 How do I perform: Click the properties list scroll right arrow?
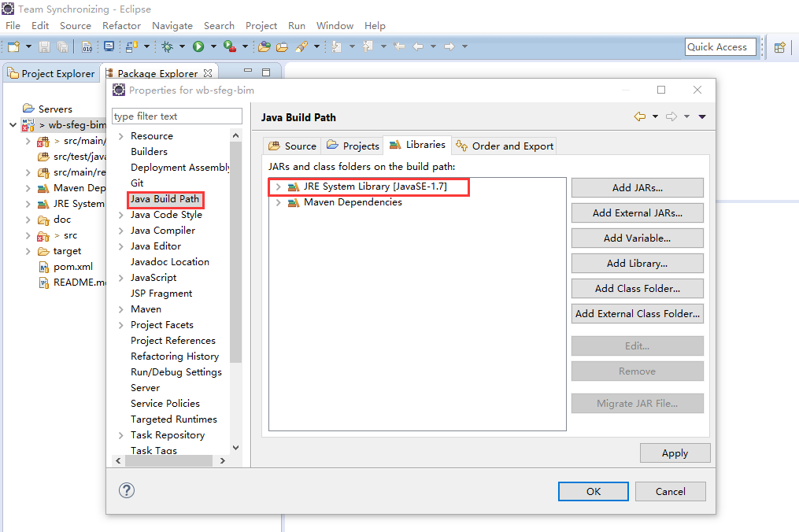223,460
